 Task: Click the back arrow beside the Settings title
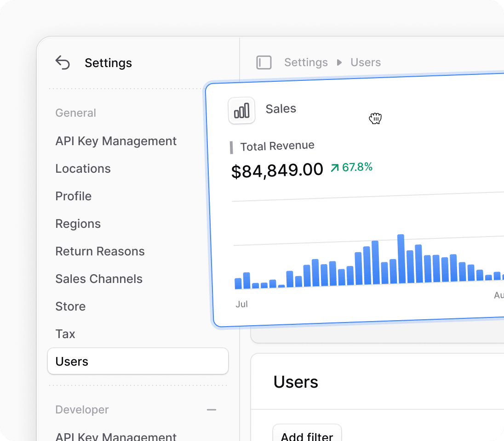(x=62, y=62)
